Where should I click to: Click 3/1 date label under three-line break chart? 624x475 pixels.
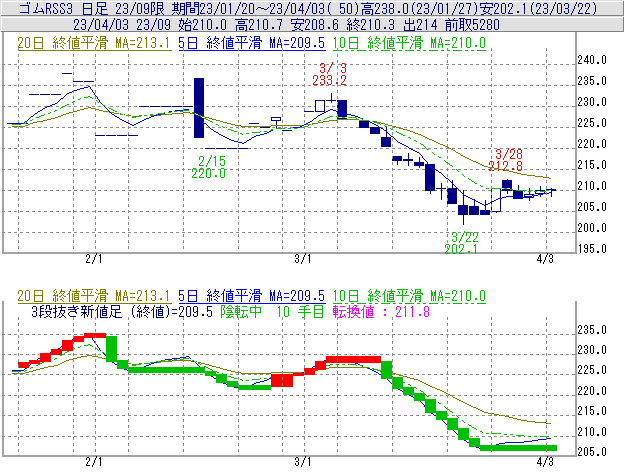[303, 462]
